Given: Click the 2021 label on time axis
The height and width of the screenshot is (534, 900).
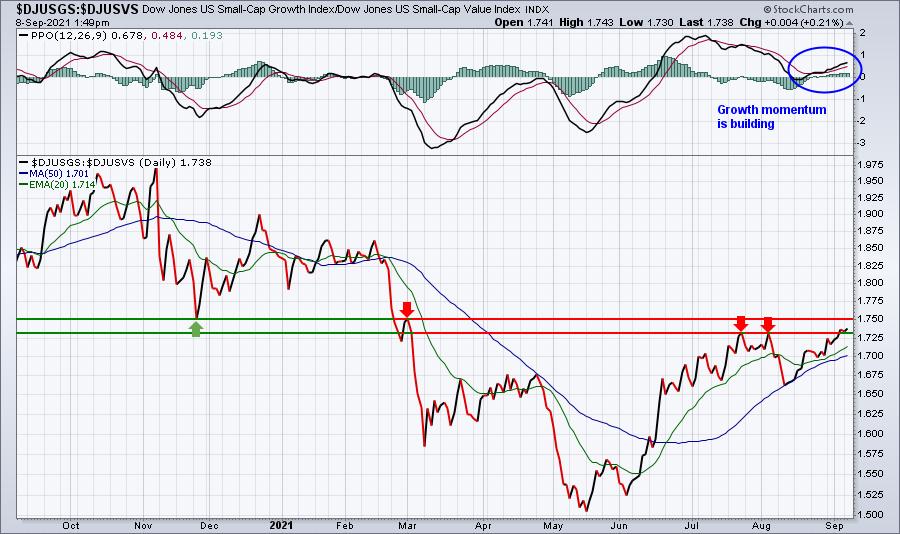Looking at the screenshot, I should 281,525.
